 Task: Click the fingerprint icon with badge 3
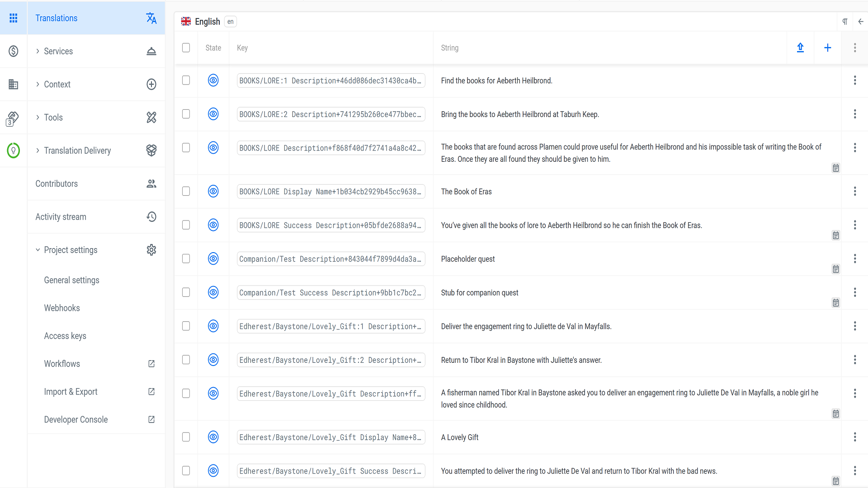12,119
